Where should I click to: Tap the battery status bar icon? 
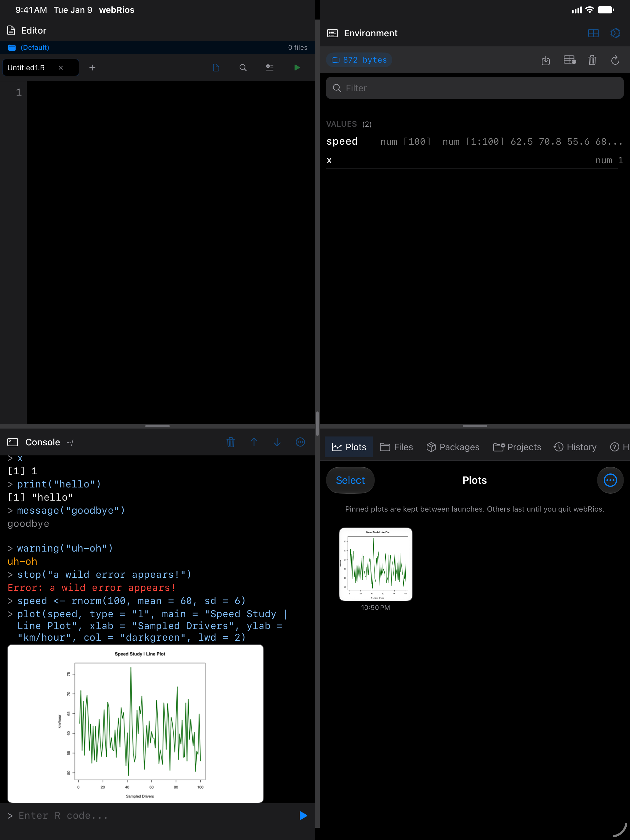[606, 10]
